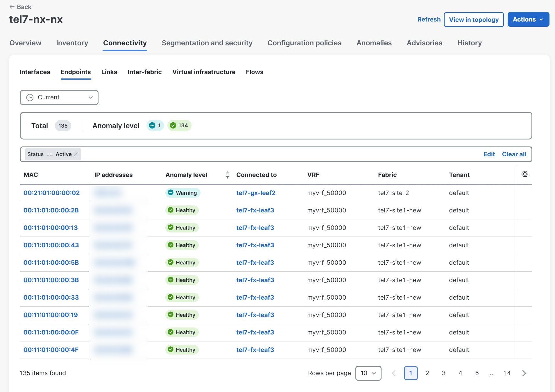Click the Connected to column header

point(256,175)
